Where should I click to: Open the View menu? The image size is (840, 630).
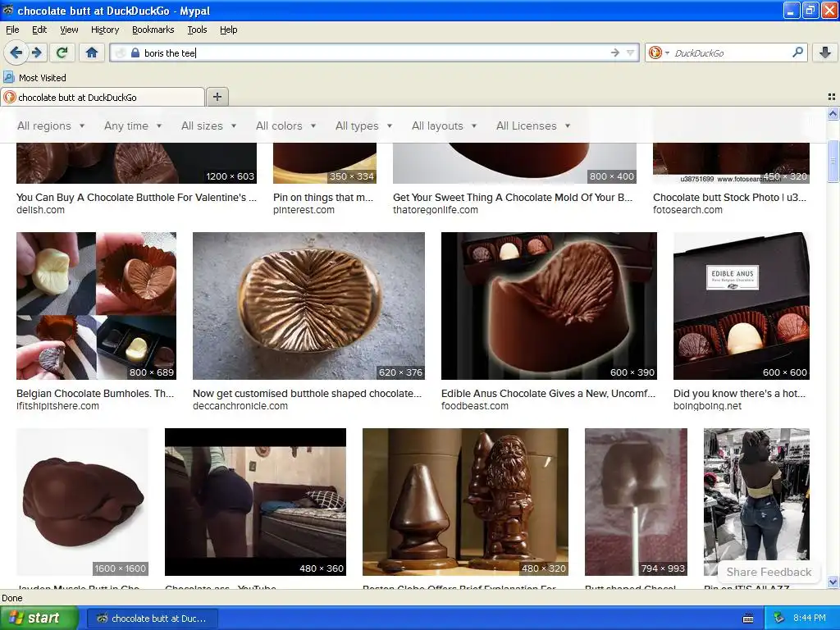(x=69, y=30)
